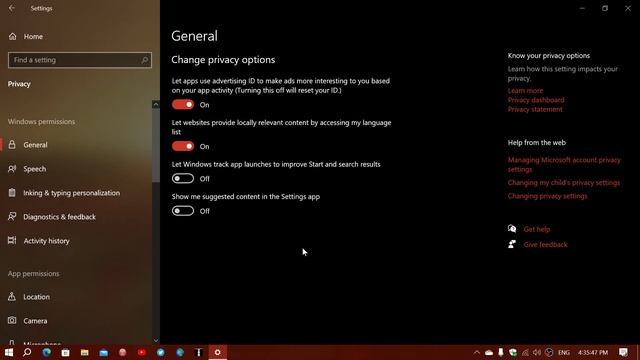Select General in the sidebar
The image size is (640, 360).
(36, 144)
